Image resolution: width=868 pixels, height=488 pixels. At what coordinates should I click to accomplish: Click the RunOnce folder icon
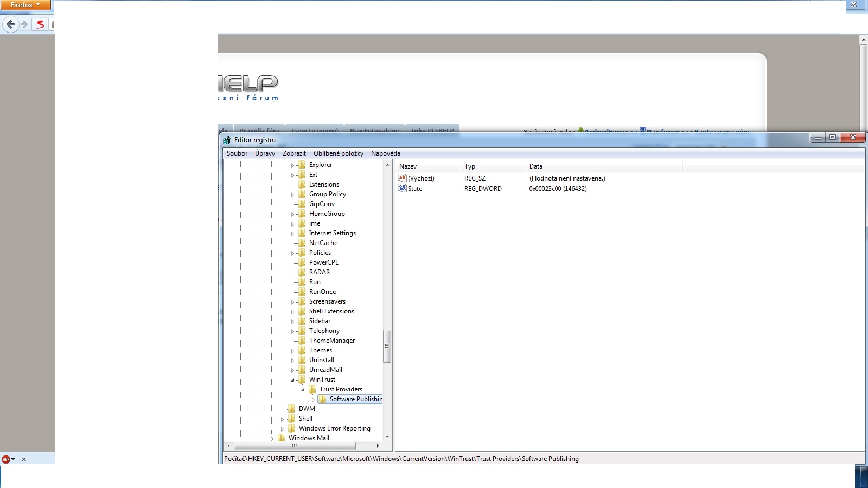pyautogui.click(x=302, y=292)
